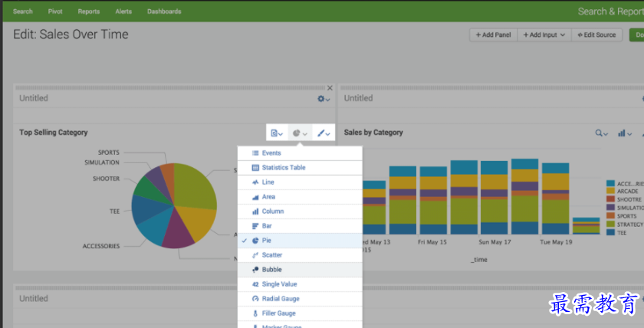Choose Scatter chart icon
644x328 pixels.
[x=255, y=255]
